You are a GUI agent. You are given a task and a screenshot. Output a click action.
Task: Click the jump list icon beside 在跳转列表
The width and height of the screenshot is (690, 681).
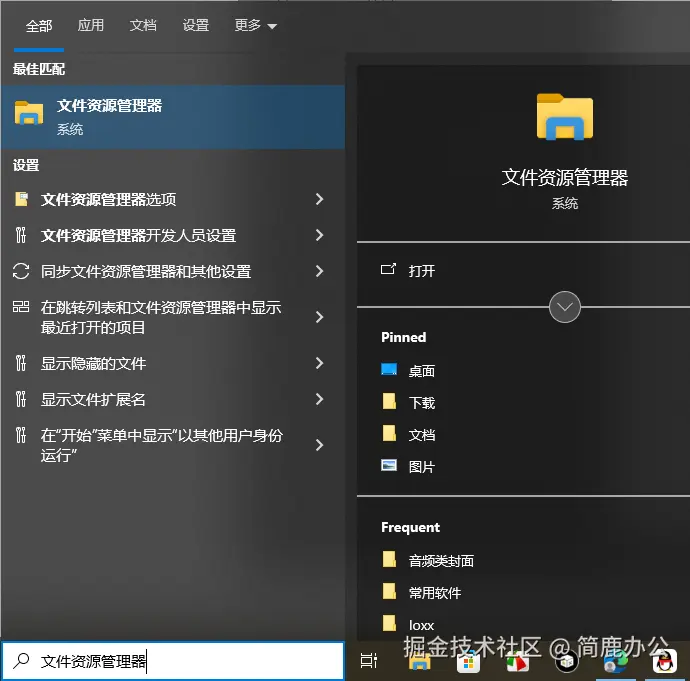coord(21,306)
